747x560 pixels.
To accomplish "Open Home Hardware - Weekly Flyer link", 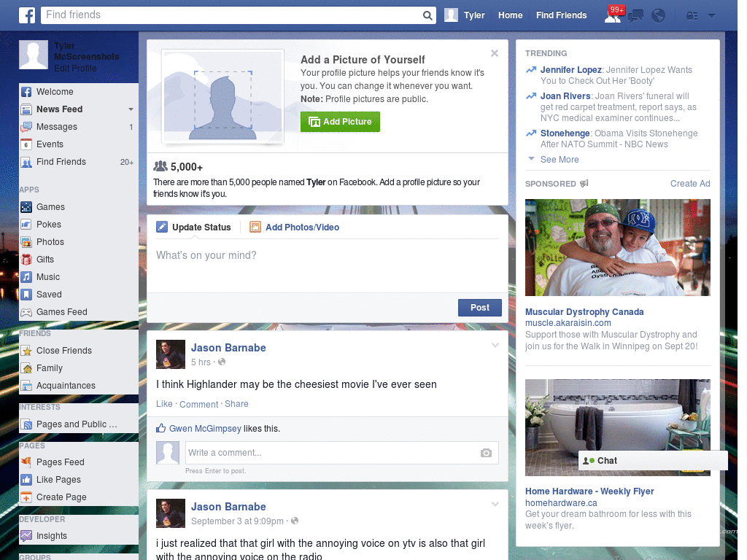I will point(589,491).
